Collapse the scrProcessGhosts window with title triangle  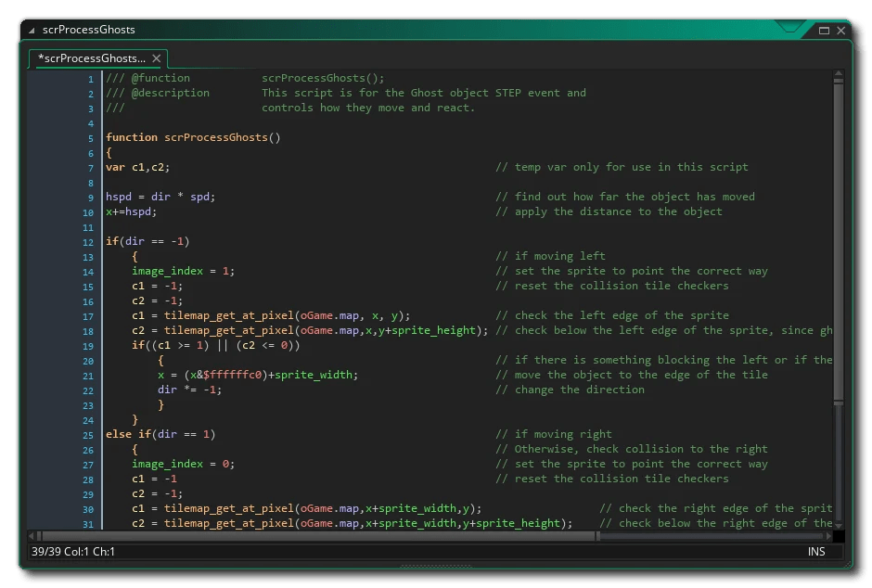click(x=32, y=31)
